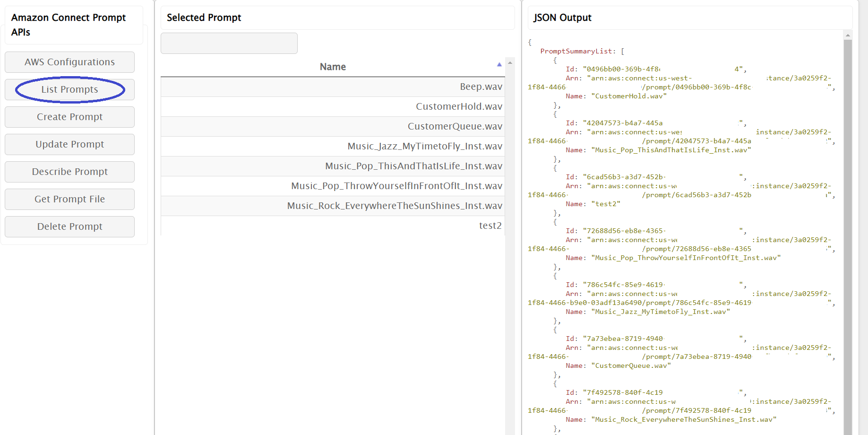Viewport: 868px width, 435px height.
Task: Click JSON name "Music_Pop_ThrowYourselfInFrontOfIt_Inst.wav"
Action: pos(686,258)
